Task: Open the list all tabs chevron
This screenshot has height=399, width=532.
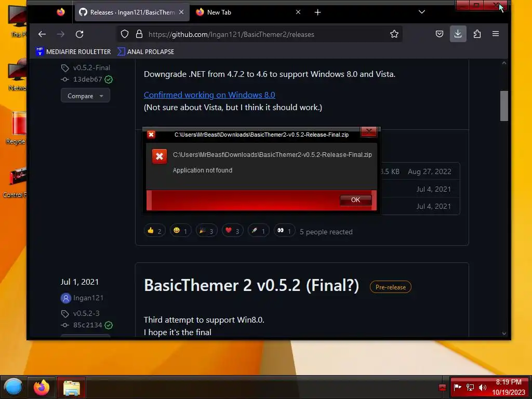Action: coord(422,12)
